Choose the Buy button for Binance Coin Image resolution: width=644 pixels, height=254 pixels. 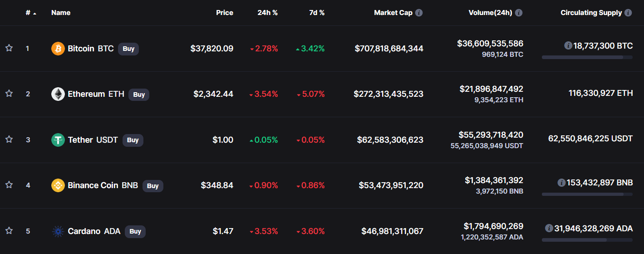click(x=153, y=186)
